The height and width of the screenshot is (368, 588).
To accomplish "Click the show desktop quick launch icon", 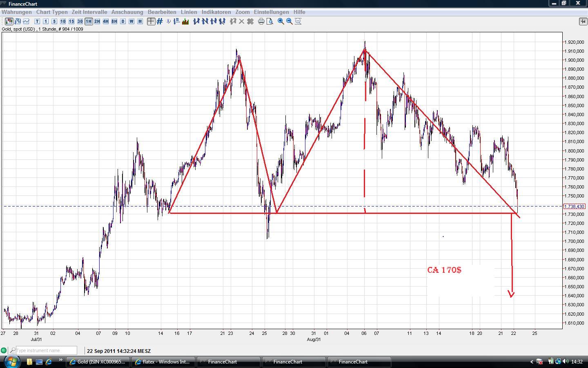I will [39, 362].
